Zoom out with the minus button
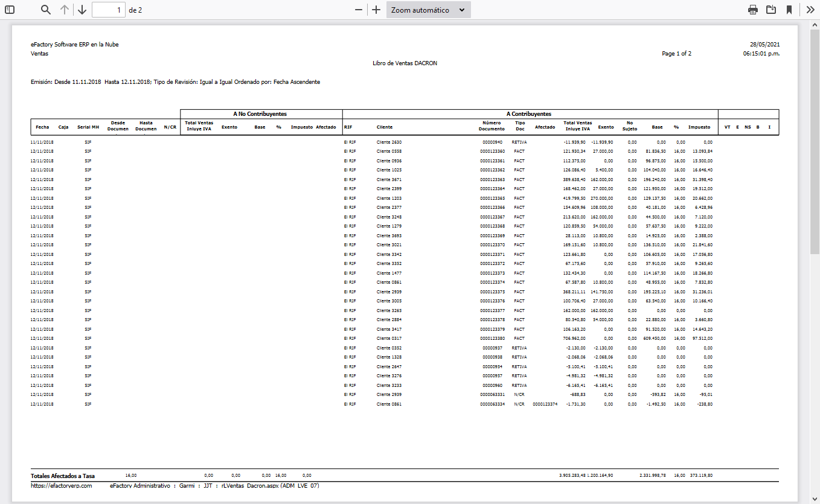The image size is (820, 504). click(359, 10)
